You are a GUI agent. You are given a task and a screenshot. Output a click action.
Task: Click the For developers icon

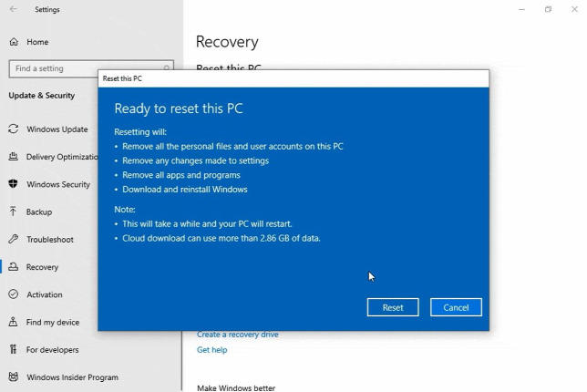[x=14, y=350]
